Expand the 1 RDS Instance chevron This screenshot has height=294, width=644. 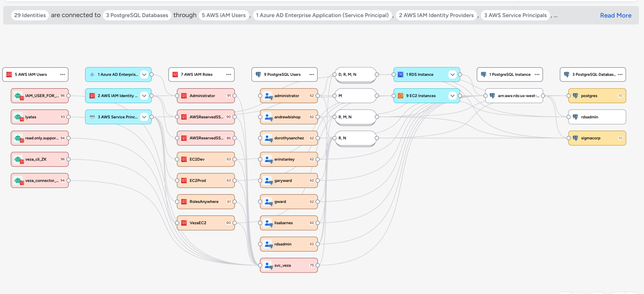(452, 75)
